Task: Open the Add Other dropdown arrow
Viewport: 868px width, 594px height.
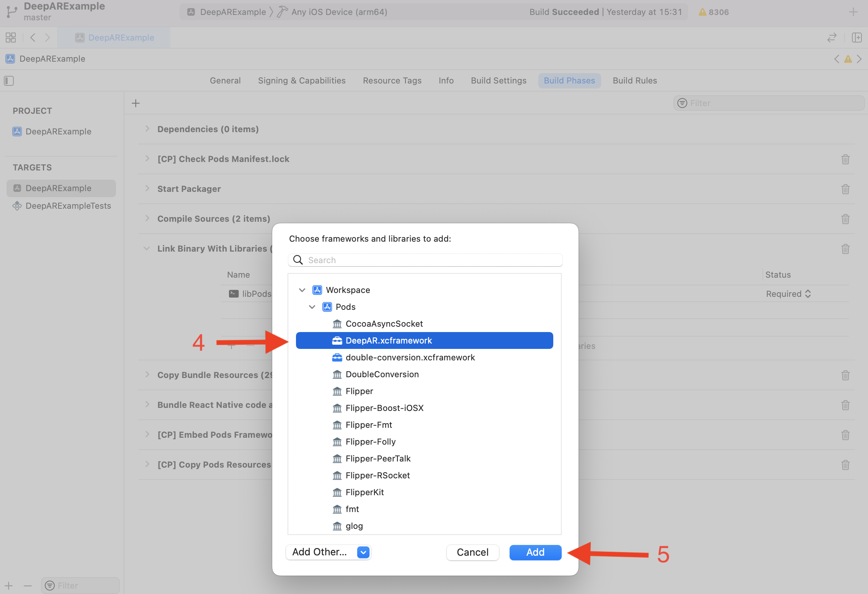Action: pyautogui.click(x=363, y=552)
